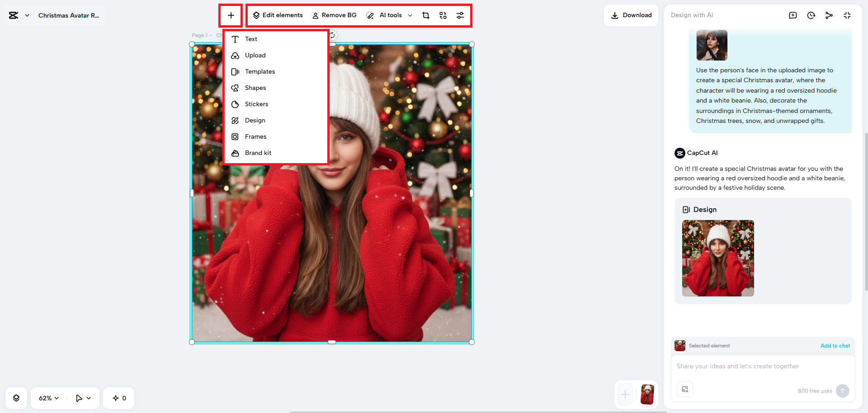Open the Layers icon at bottom left
The height and width of the screenshot is (413, 868).
[x=16, y=398]
